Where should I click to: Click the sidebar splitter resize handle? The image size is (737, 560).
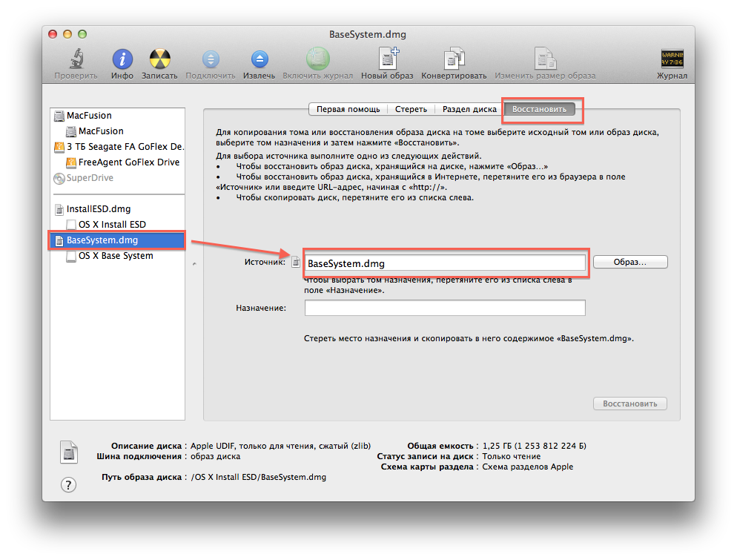tap(194, 264)
